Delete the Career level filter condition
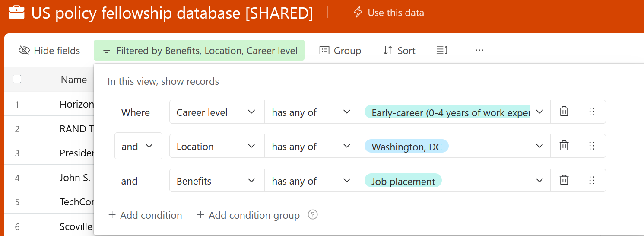 (564, 112)
